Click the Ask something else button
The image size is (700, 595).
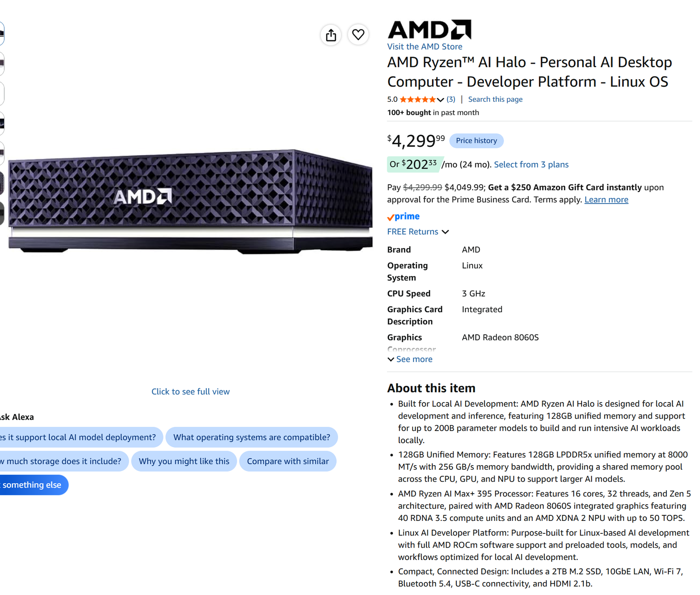[34, 485]
